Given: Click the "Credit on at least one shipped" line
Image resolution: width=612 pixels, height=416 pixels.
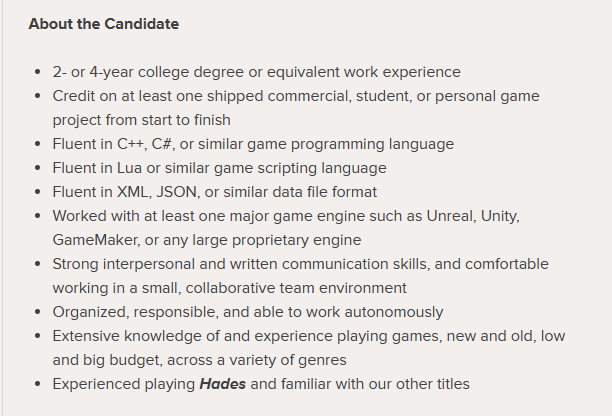Looking at the screenshot, I should pos(296,96).
